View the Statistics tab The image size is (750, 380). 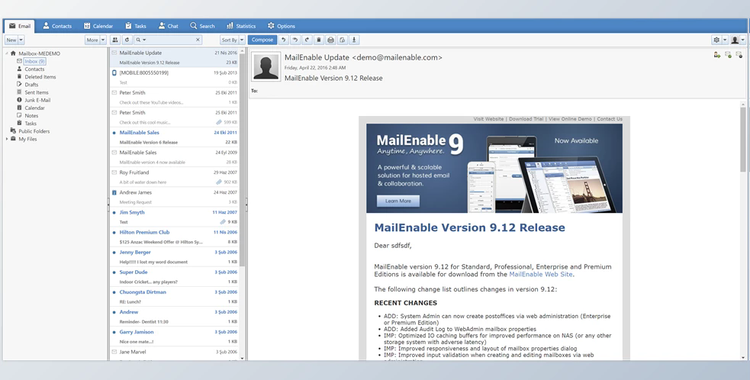[241, 26]
